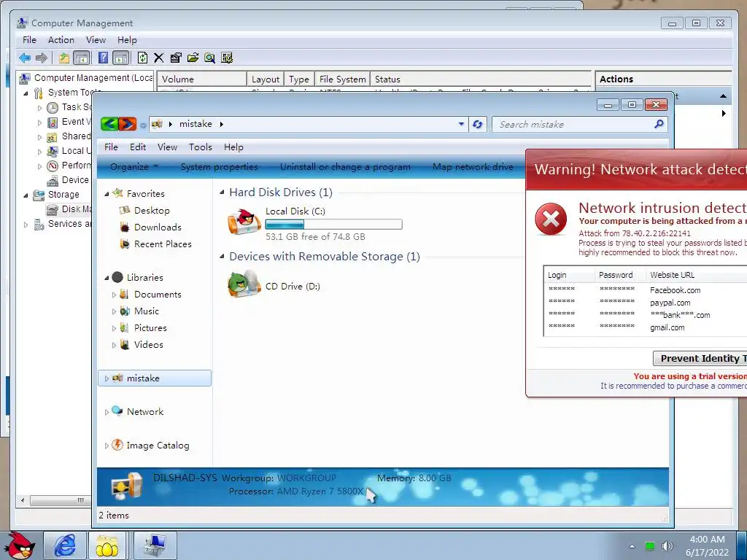747x560 pixels.
Task: Click Facebook.com row in warning list
Action: tap(646, 290)
